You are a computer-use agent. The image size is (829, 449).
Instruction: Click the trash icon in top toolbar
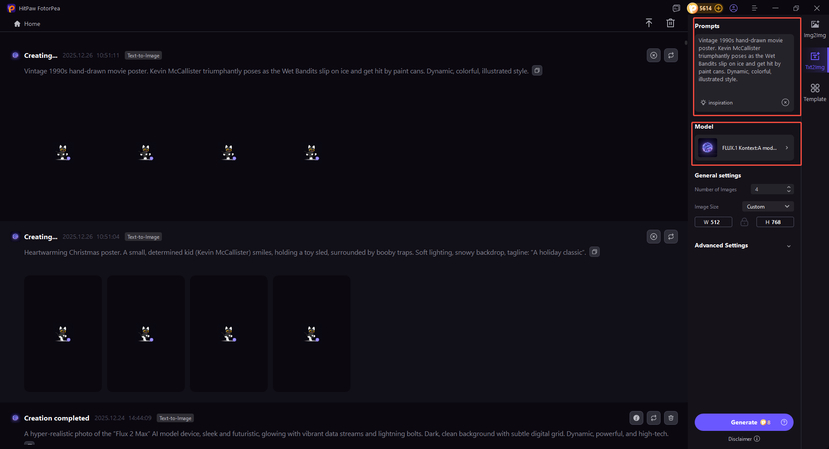(671, 23)
